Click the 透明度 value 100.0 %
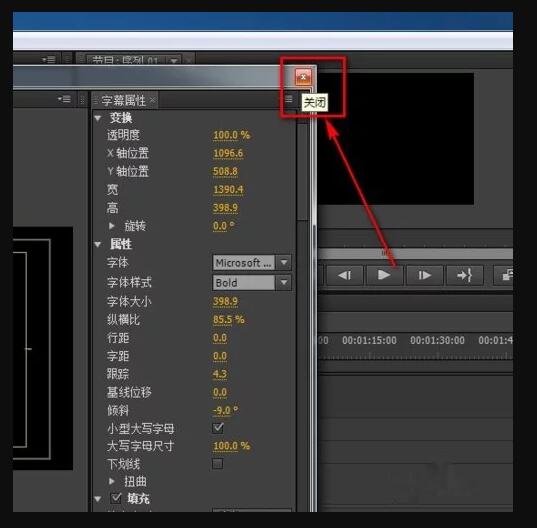The height and width of the screenshot is (528, 537). click(232, 135)
